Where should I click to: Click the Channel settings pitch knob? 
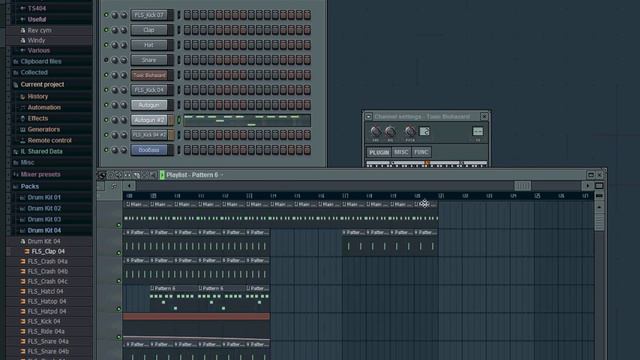tap(410, 131)
